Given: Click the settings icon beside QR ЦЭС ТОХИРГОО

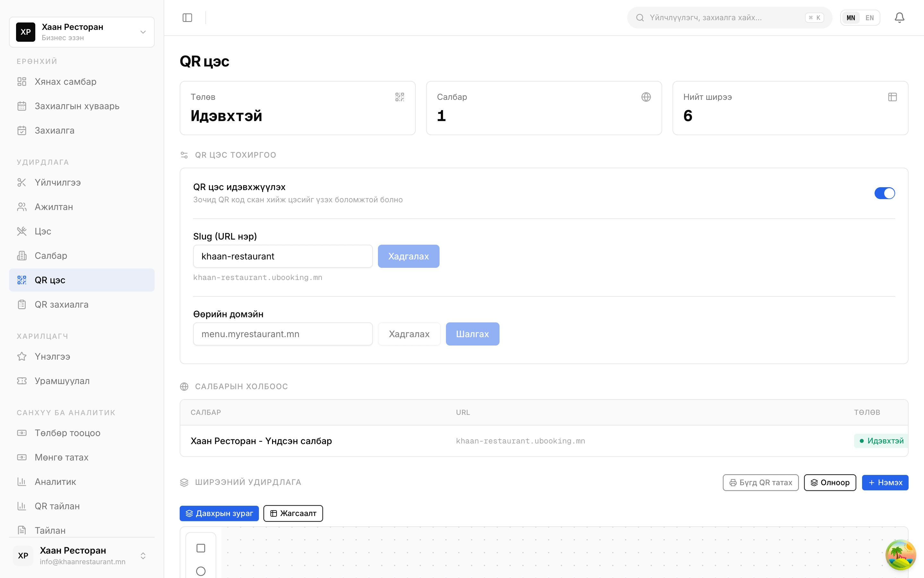Looking at the screenshot, I should 184,155.
